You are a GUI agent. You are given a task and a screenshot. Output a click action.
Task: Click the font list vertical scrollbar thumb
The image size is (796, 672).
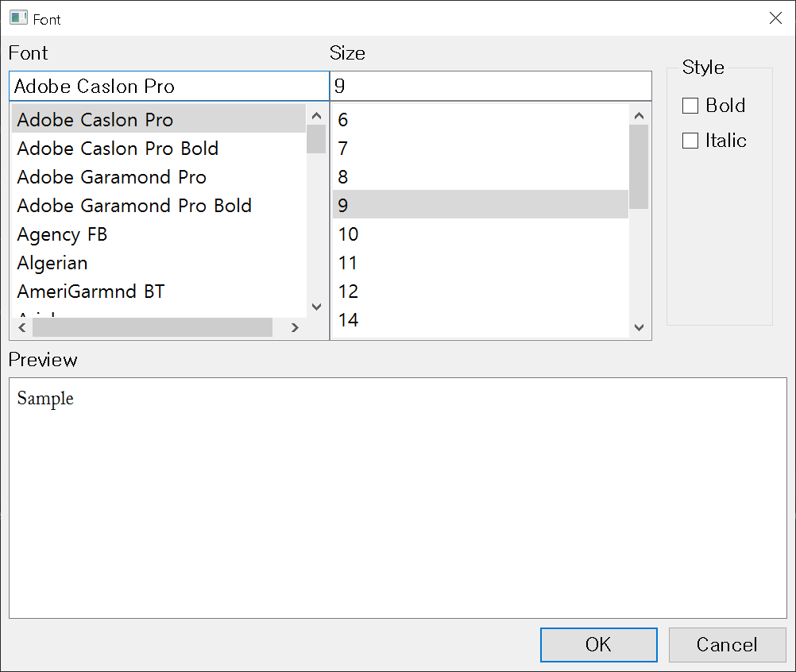click(316, 139)
